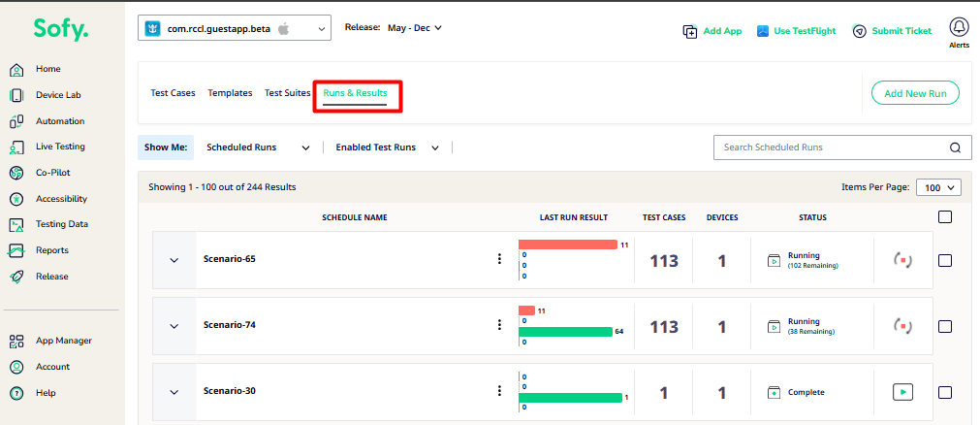980x425 pixels.
Task: Select the Runs & Results tab
Action: (x=355, y=92)
